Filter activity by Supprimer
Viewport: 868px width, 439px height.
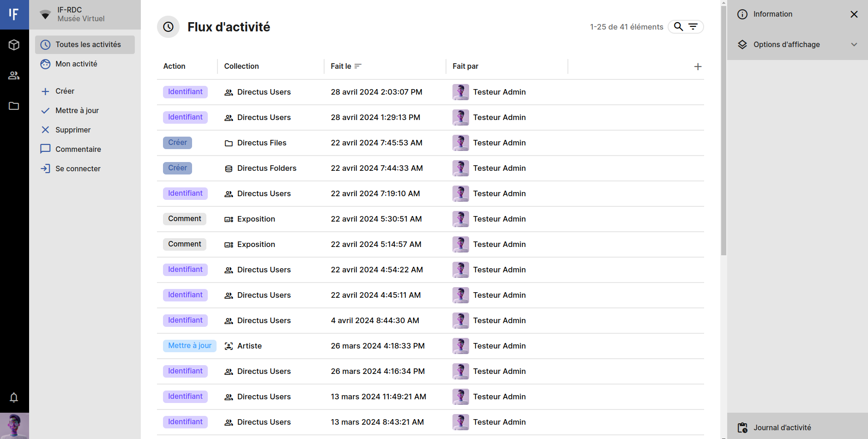(73, 130)
